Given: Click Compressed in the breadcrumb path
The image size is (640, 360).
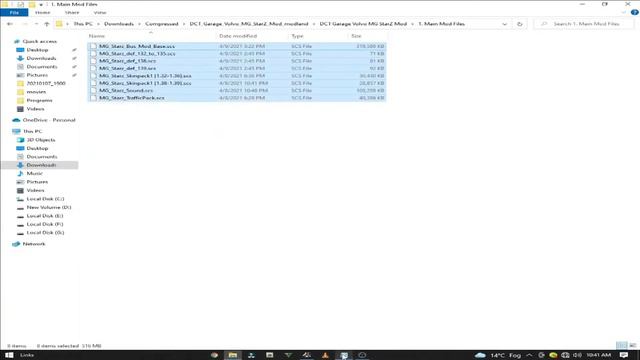Looking at the screenshot, I should click(x=162, y=24).
